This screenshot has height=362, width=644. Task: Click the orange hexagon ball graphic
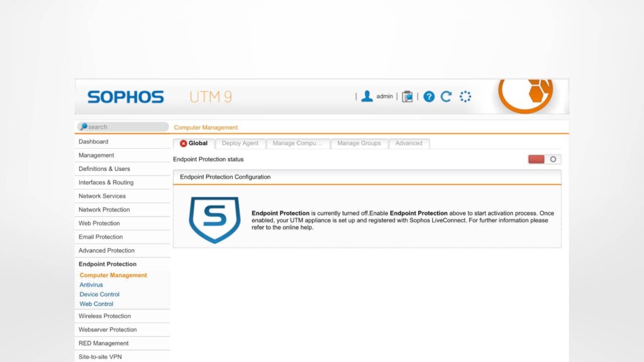click(x=526, y=95)
